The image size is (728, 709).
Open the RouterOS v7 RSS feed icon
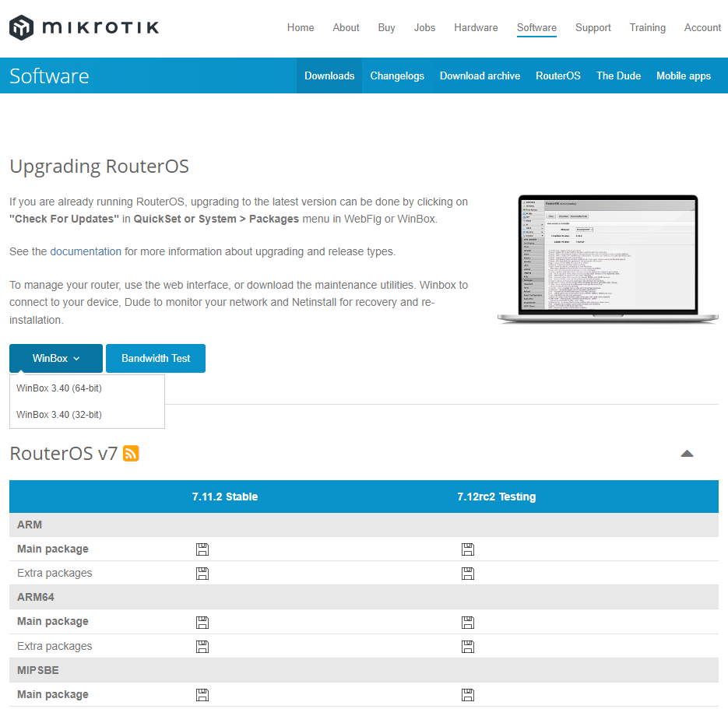[131, 453]
